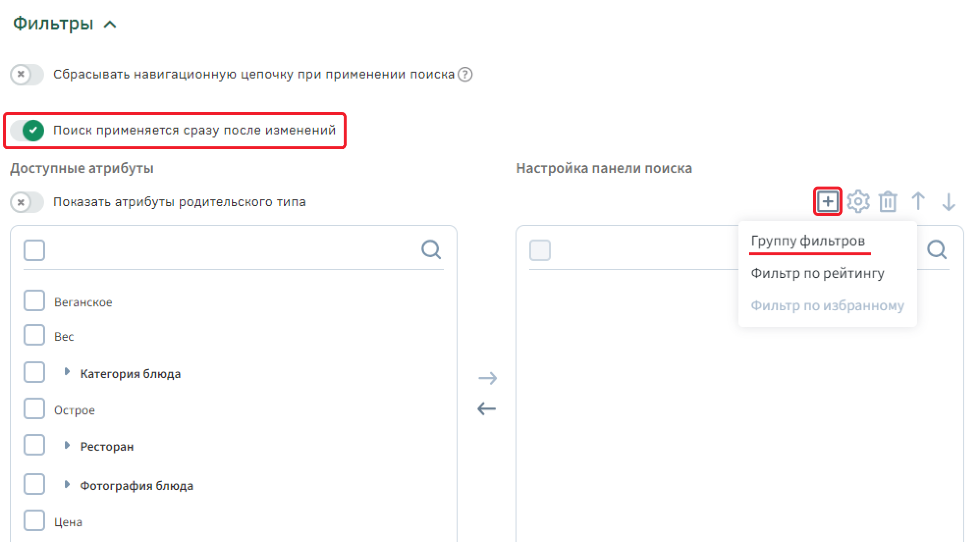Enable show parent type attributes toggle
980x542 pixels.
click(x=27, y=202)
